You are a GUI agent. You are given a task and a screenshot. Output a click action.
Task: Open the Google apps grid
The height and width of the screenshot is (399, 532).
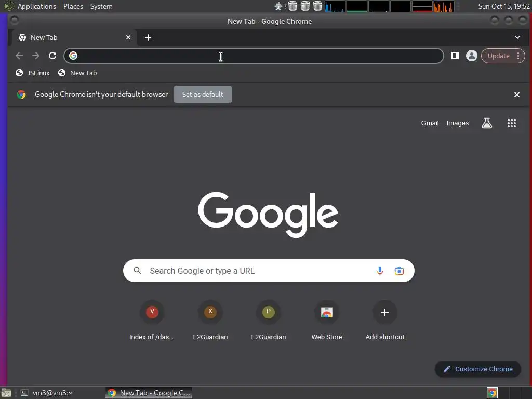click(x=512, y=123)
